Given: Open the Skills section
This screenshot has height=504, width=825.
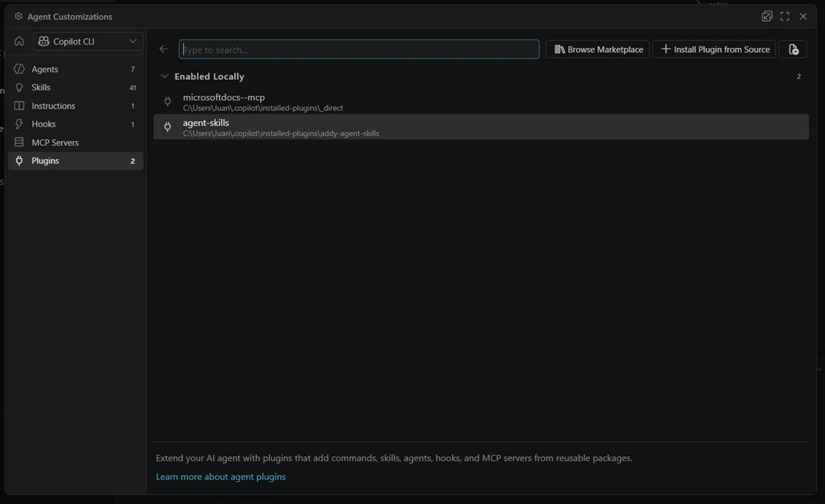Looking at the screenshot, I should coord(76,88).
